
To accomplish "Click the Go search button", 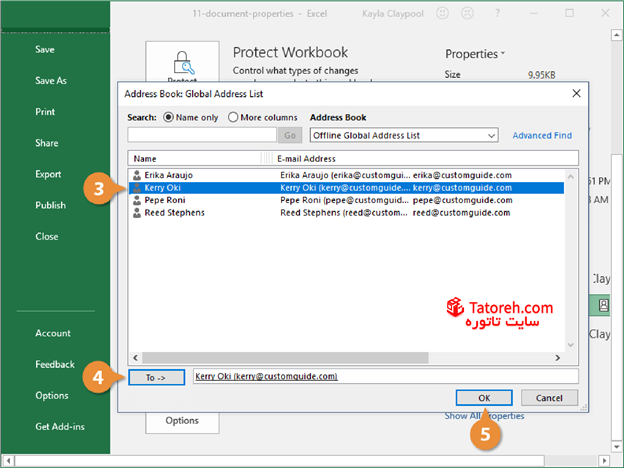I will point(290,135).
